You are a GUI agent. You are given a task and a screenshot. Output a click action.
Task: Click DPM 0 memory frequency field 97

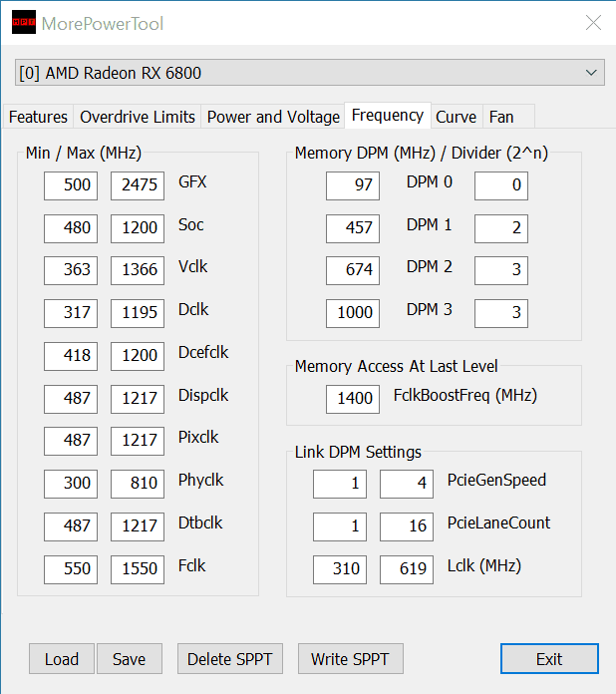point(353,185)
